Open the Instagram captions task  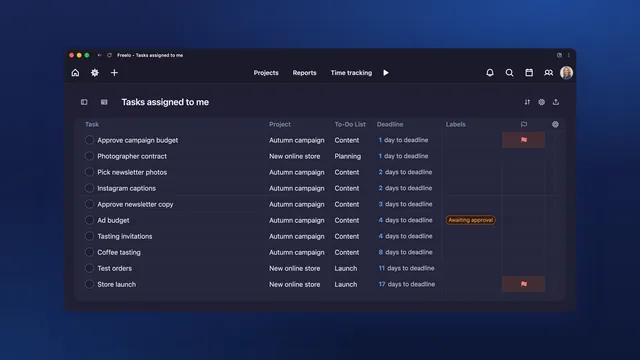tap(127, 188)
